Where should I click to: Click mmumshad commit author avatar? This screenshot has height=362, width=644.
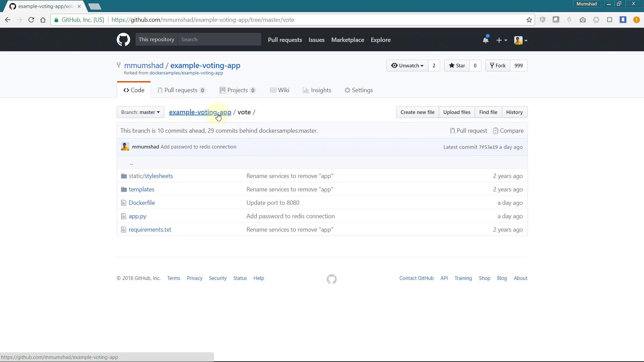[125, 147]
